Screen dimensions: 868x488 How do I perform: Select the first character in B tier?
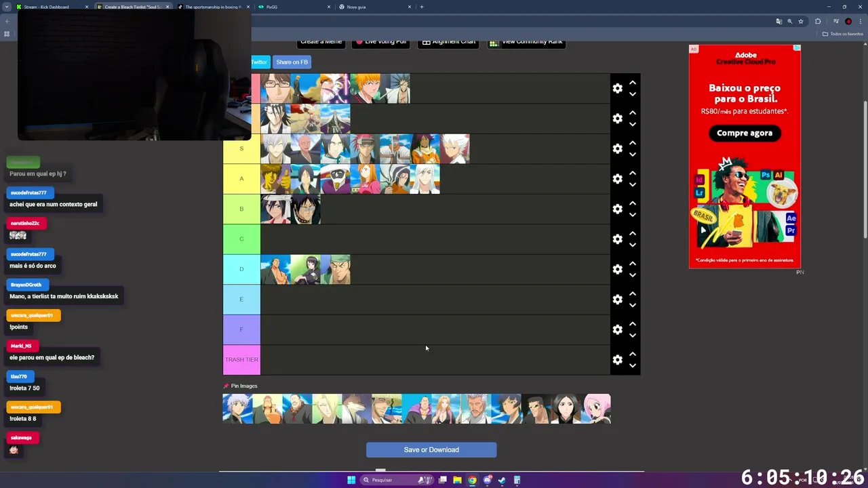tap(275, 209)
